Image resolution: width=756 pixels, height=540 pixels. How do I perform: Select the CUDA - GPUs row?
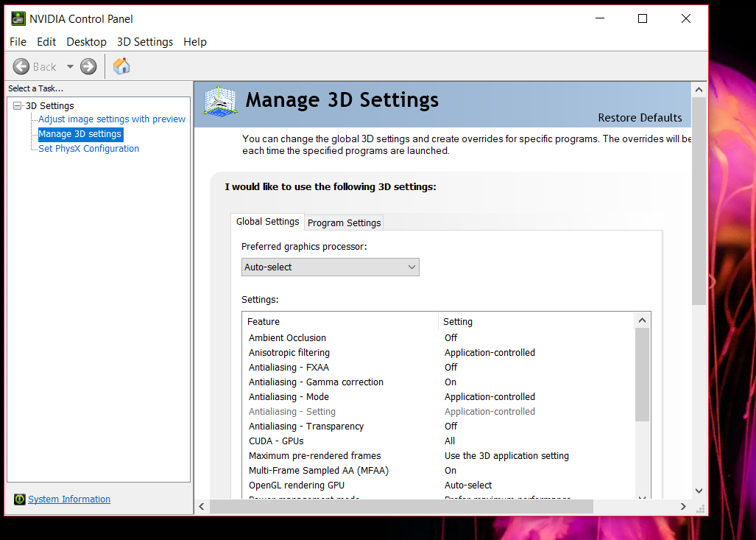point(438,441)
